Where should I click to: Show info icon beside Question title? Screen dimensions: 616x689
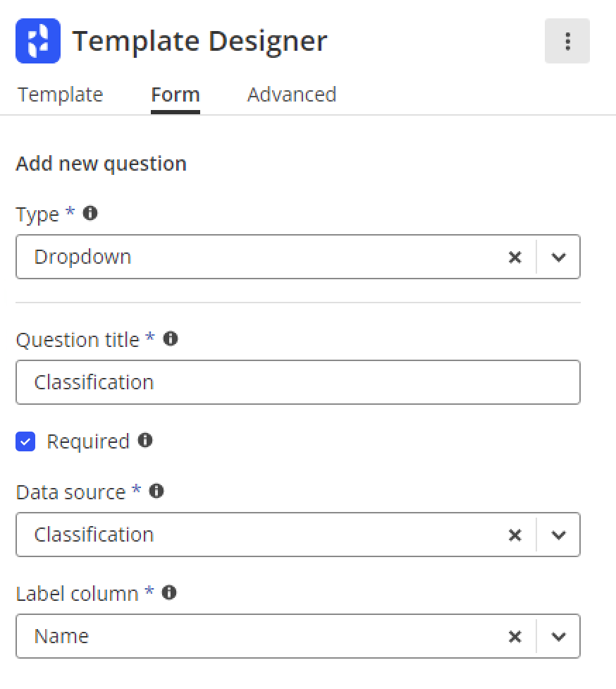[171, 339]
